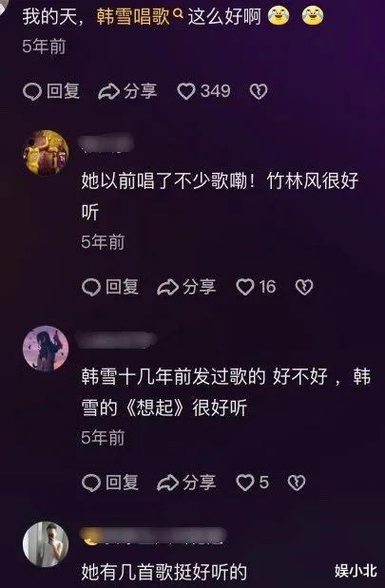Dislike the 《想起》 comment
This screenshot has width=385, height=588.
pyautogui.click(x=297, y=483)
